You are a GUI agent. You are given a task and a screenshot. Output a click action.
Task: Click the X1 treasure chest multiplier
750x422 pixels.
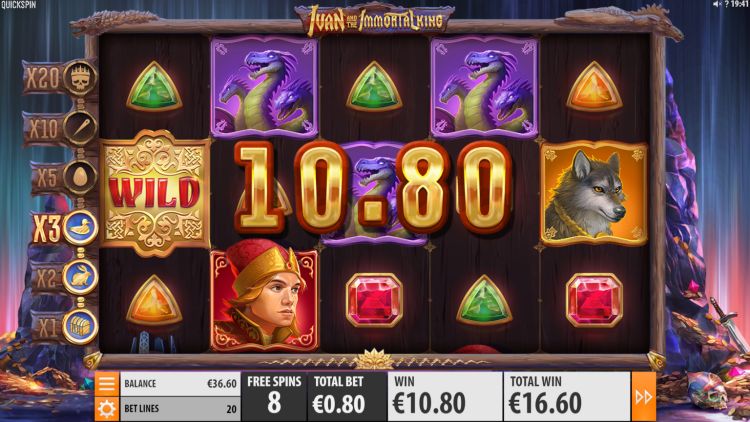[80, 327]
